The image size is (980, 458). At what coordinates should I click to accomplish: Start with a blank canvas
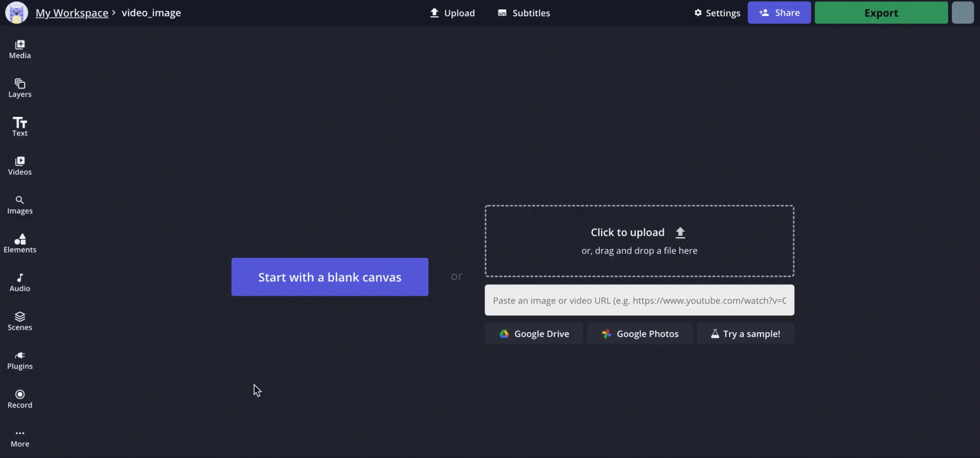coord(330,277)
